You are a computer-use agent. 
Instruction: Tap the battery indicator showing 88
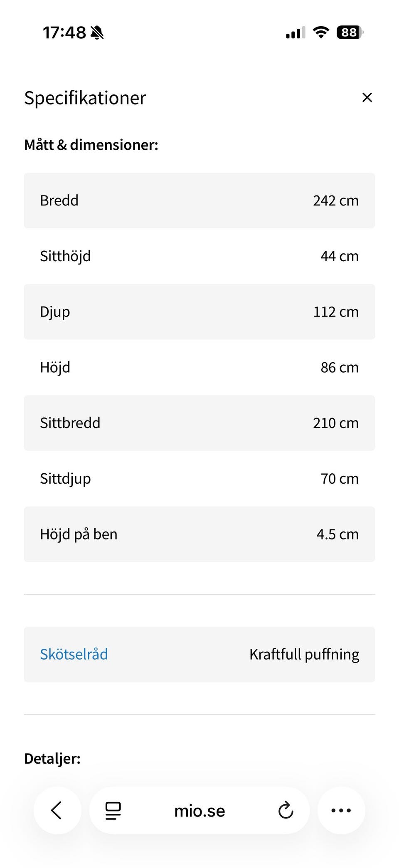click(x=350, y=32)
